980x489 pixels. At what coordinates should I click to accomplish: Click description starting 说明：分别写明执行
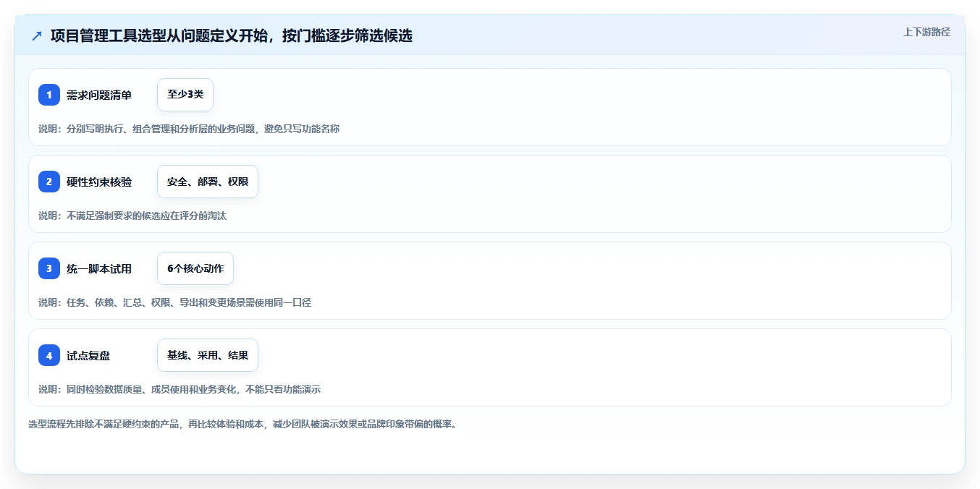(x=189, y=129)
